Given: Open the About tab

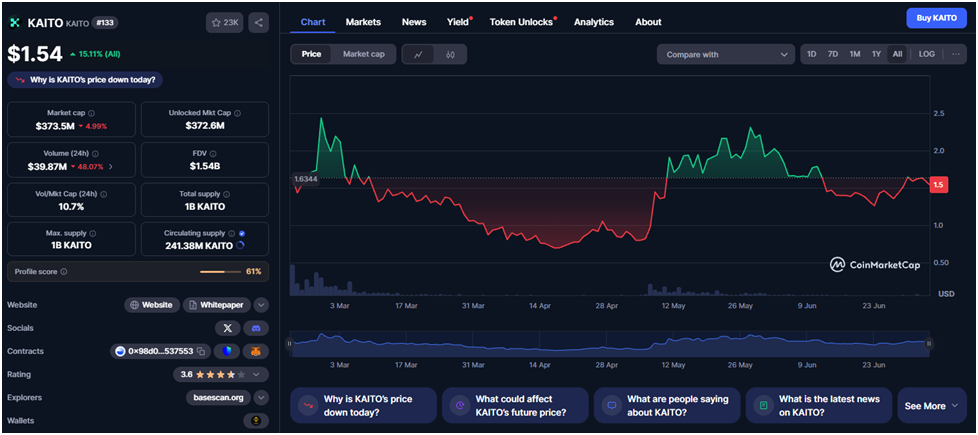Looking at the screenshot, I should (648, 22).
